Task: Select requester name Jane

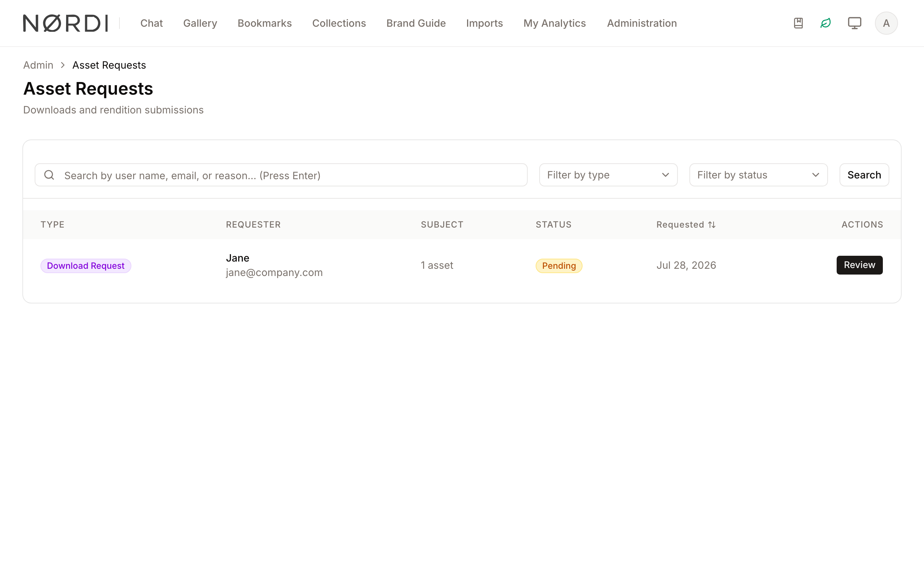Action: pyautogui.click(x=237, y=258)
